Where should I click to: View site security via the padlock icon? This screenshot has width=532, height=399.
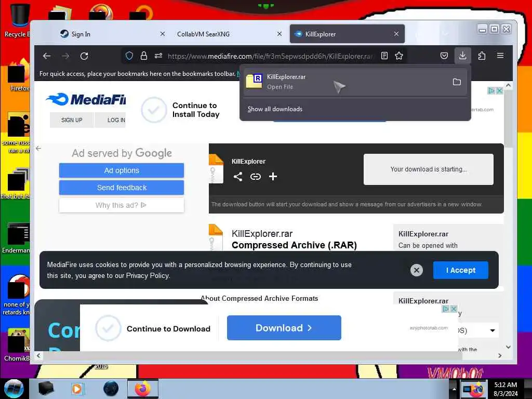pyautogui.click(x=144, y=56)
